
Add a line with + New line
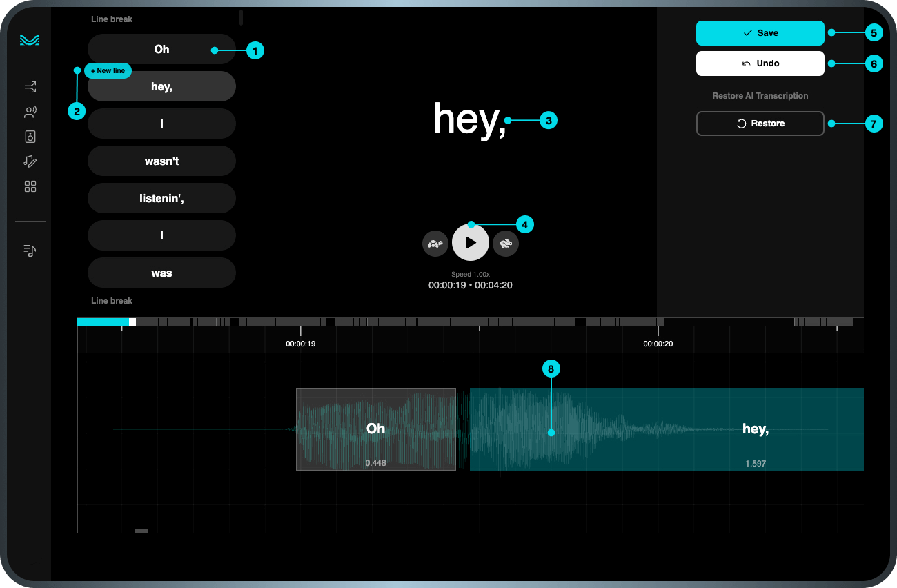tap(108, 70)
